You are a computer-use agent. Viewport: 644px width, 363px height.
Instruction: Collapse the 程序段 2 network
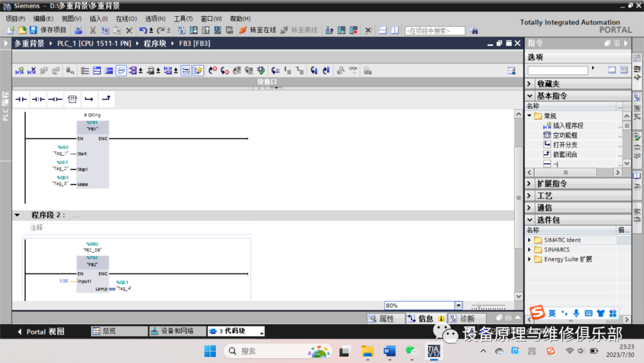[x=17, y=215]
